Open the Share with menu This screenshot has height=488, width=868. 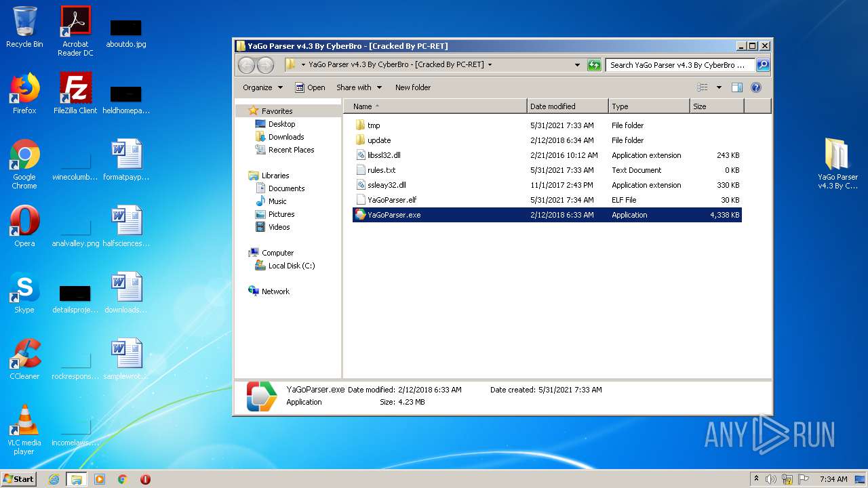point(359,87)
